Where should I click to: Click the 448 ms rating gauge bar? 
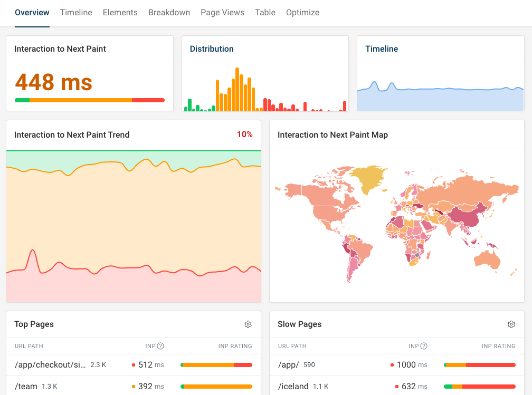pyautogui.click(x=90, y=100)
